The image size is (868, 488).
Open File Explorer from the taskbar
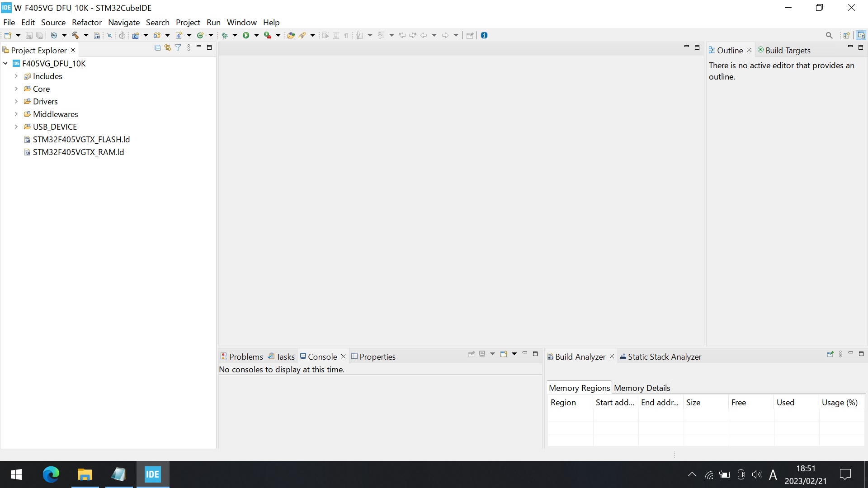pyautogui.click(x=85, y=474)
